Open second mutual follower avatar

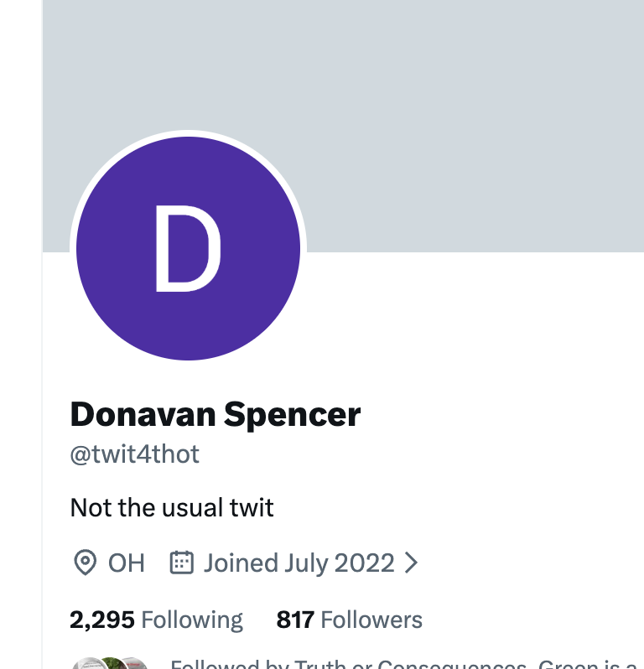point(111,663)
